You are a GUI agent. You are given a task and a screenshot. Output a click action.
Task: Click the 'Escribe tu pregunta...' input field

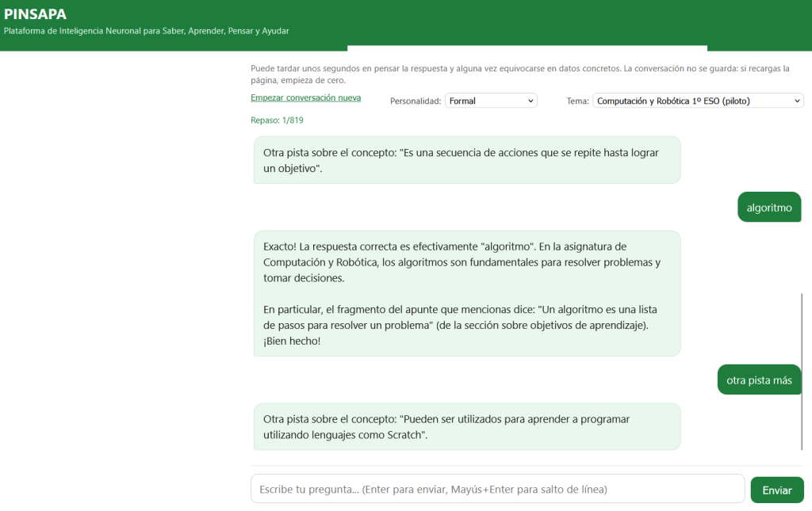pyautogui.click(x=498, y=489)
